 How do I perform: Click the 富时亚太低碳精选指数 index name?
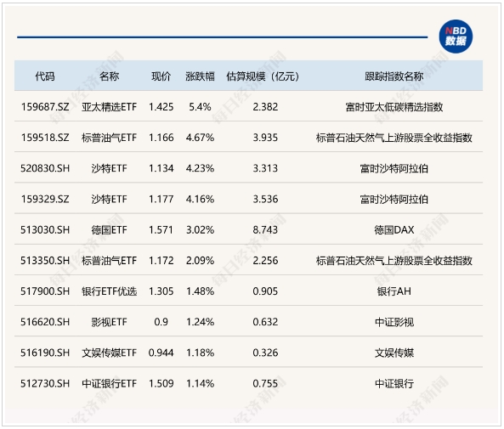coord(394,107)
